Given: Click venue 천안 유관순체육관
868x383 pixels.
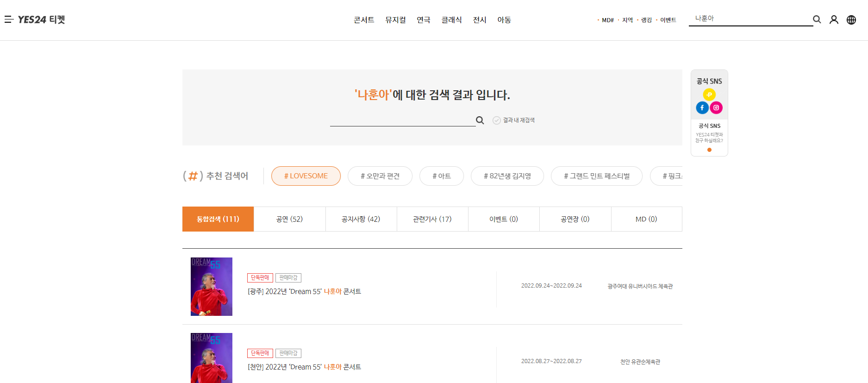Looking at the screenshot, I should click(640, 362).
